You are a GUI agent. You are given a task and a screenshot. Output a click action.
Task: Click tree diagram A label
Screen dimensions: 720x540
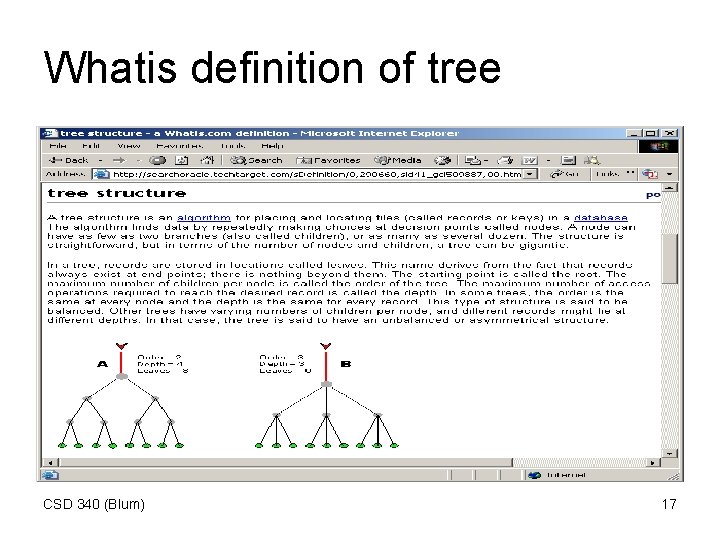point(102,364)
